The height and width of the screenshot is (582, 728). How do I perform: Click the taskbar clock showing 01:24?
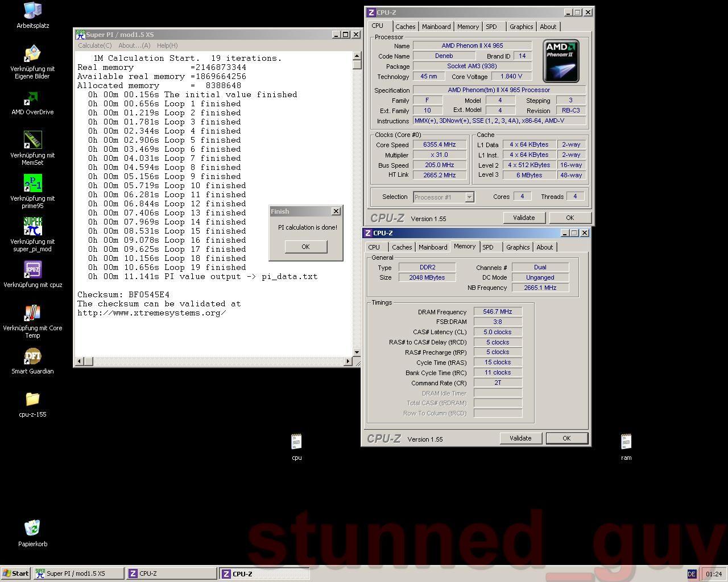[714, 574]
